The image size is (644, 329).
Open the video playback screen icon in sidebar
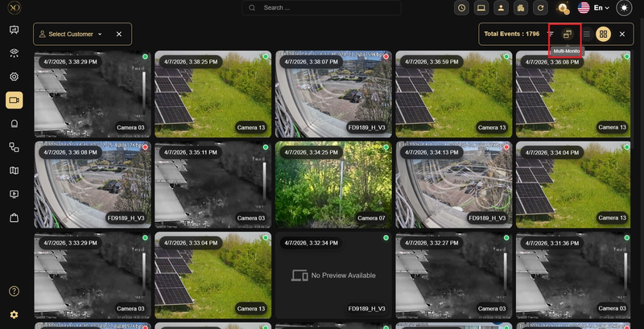point(14,194)
